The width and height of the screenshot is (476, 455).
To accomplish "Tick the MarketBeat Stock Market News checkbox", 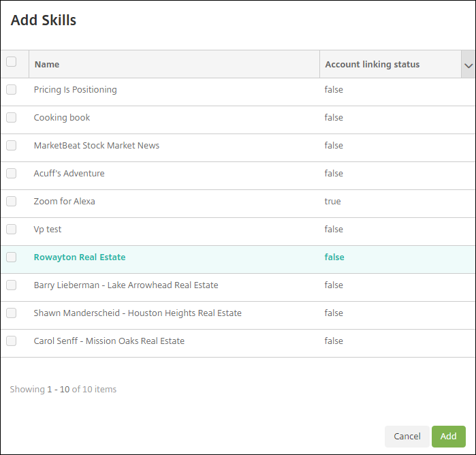I will (11, 145).
